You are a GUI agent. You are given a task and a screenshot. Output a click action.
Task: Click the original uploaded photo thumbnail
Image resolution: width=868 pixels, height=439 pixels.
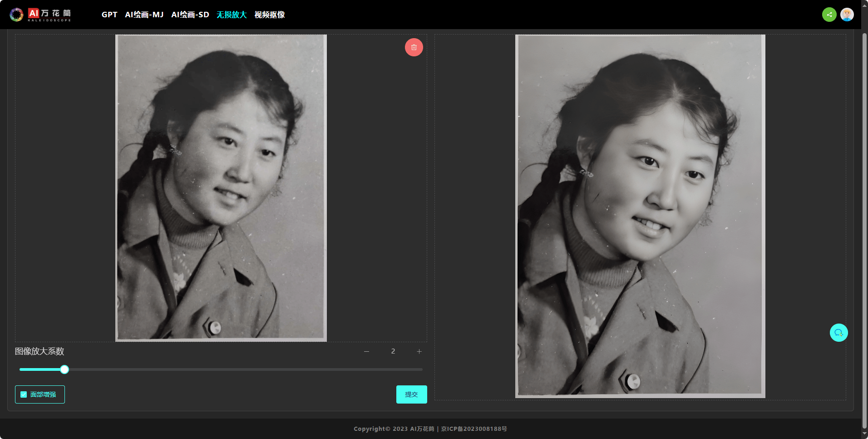coord(221,188)
